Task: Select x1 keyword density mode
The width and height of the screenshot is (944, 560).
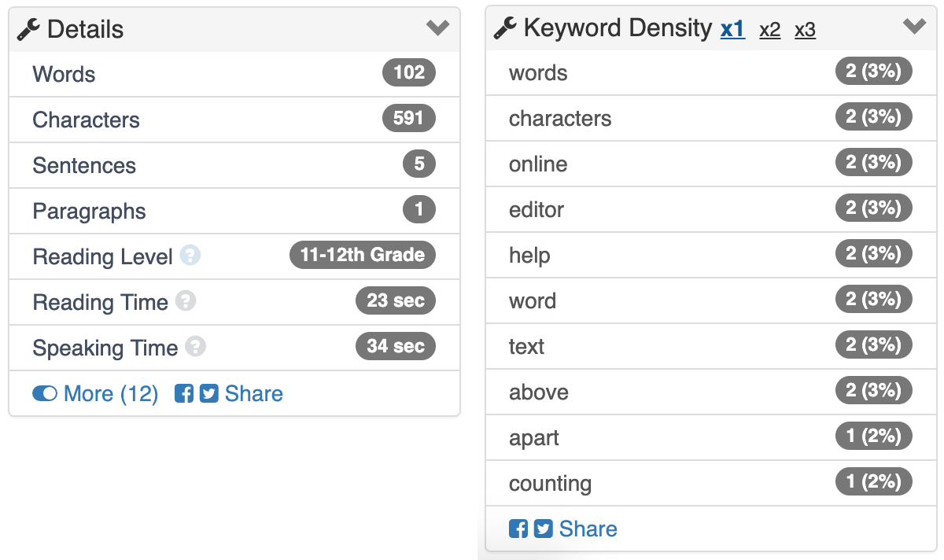Action: click(732, 30)
